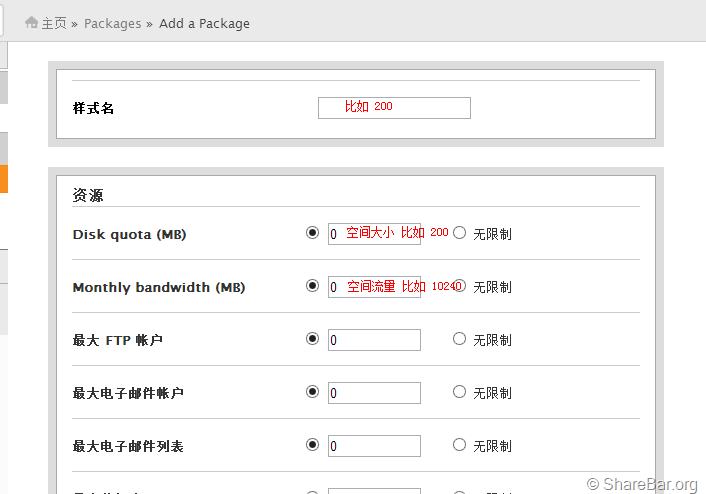Choose 无限制 for Monthly bandwidth
The image size is (706, 494).
[460, 286]
